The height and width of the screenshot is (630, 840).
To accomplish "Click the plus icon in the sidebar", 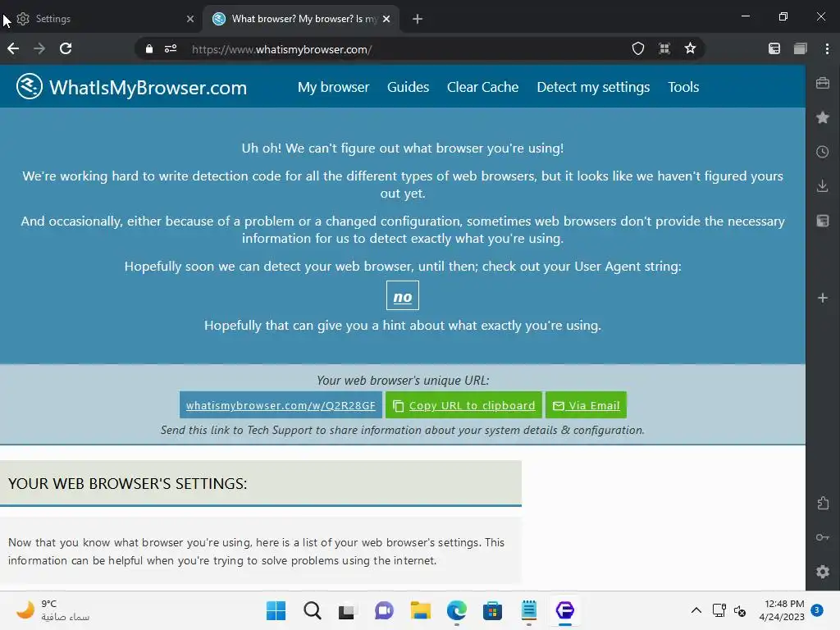I will pyautogui.click(x=823, y=298).
